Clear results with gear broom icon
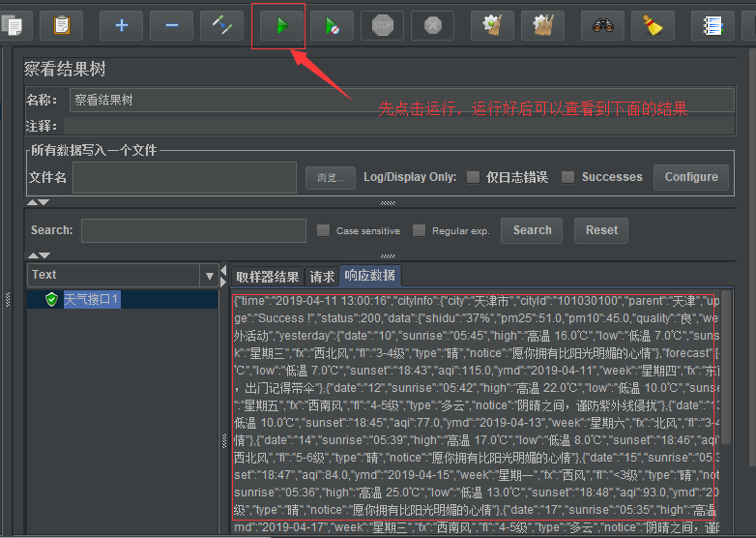This screenshot has width=756, height=538. tap(492, 25)
